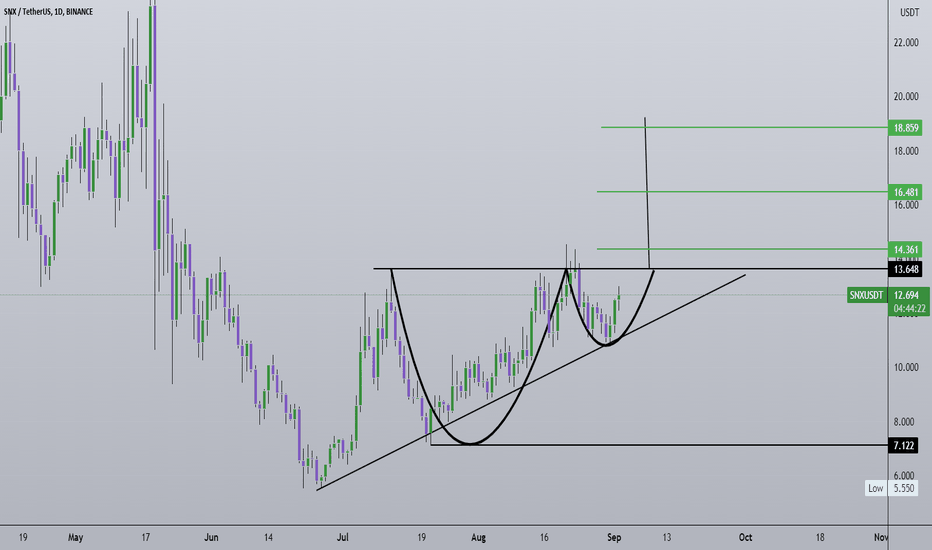
Task: Click the SNXUSDT symbol tag
Action: point(866,295)
